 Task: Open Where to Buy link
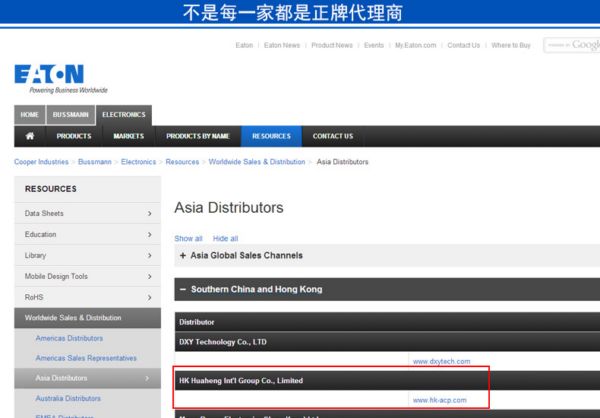(511, 45)
